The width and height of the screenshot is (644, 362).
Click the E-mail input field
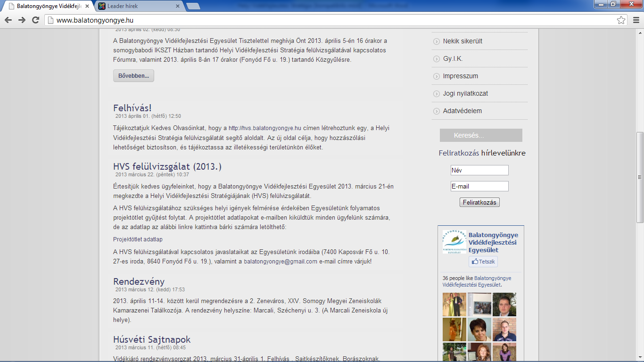(479, 186)
